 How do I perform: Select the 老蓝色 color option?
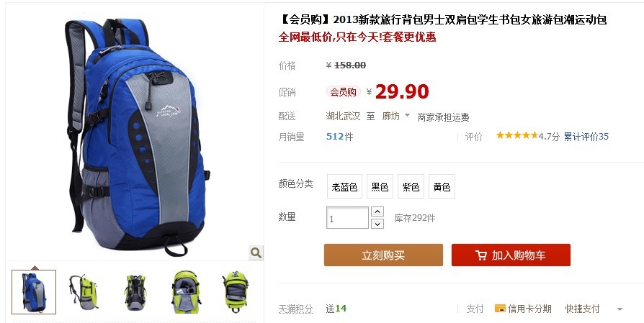point(344,186)
